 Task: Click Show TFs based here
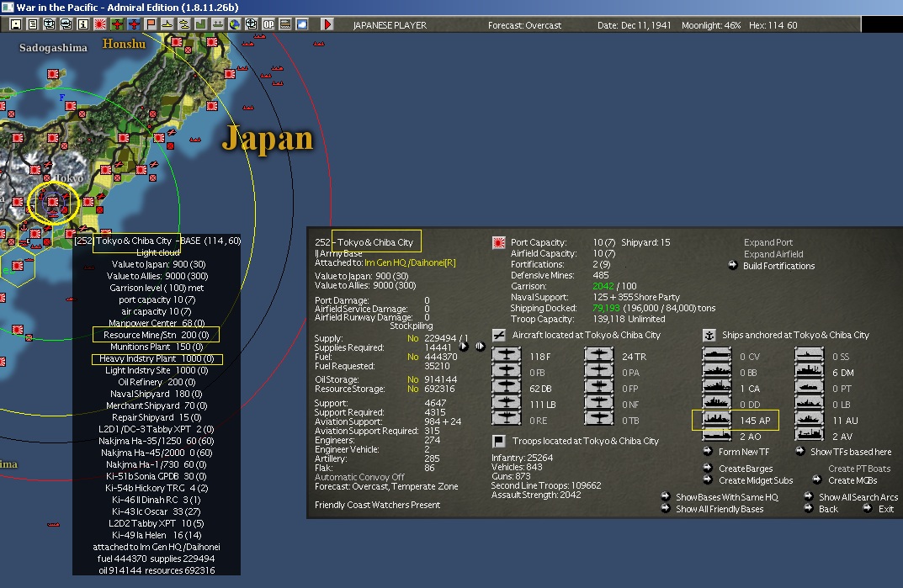coord(851,452)
